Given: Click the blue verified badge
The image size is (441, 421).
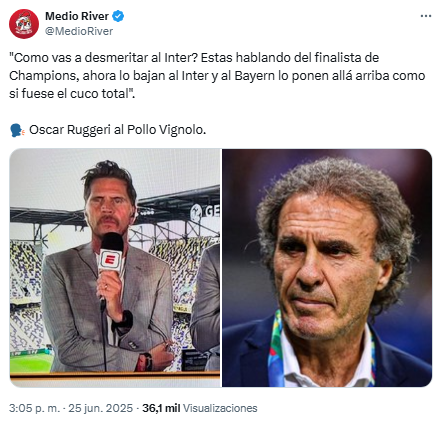Looking at the screenshot, I should (x=118, y=16).
